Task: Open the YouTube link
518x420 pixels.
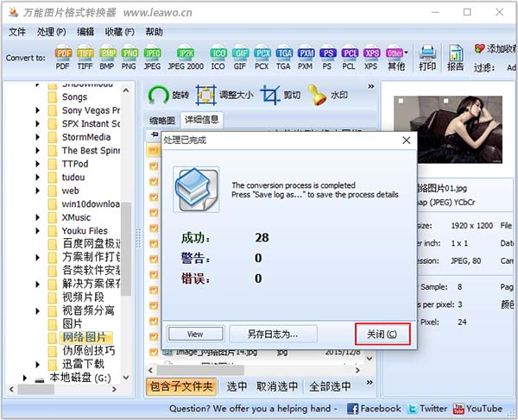Action: [477, 409]
